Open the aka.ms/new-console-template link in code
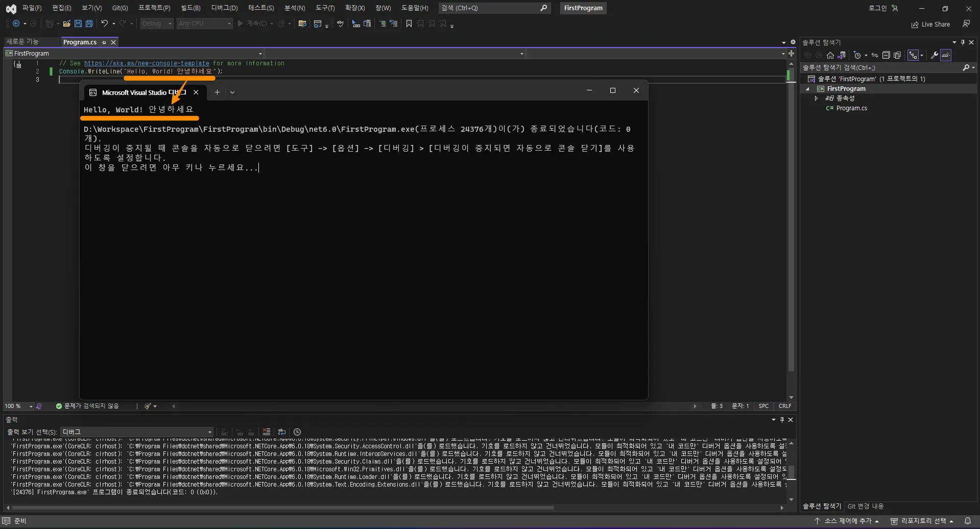The image size is (980, 529). click(147, 63)
